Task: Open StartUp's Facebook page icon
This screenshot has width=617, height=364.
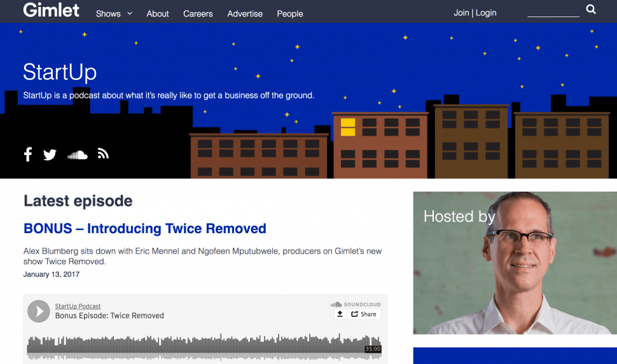Action: tap(28, 154)
